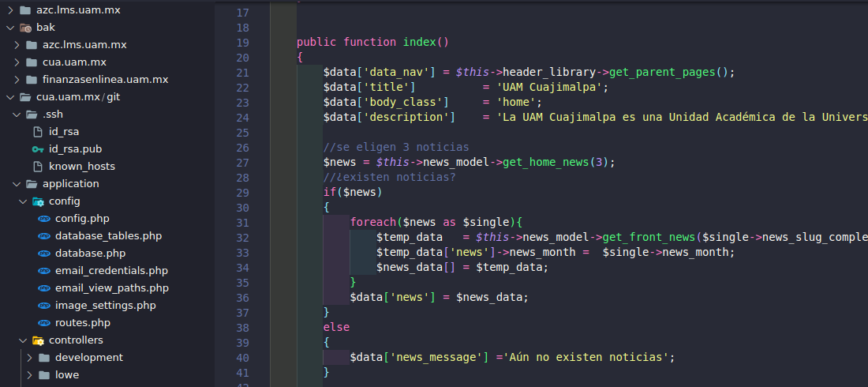This screenshot has height=387, width=868.
Task: Click the .ssh folder icon
Action: pos(32,115)
